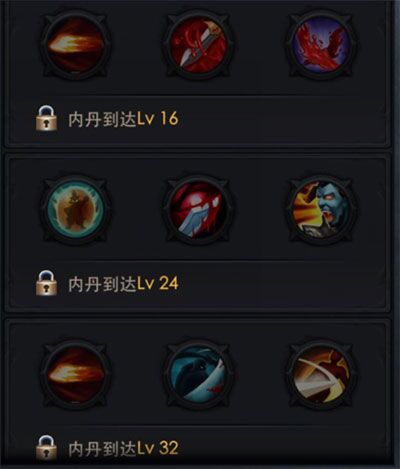Select the blue scythe slash skill icon
Image resolution: width=400 pixels, height=469 pixels.
(x=199, y=374)
